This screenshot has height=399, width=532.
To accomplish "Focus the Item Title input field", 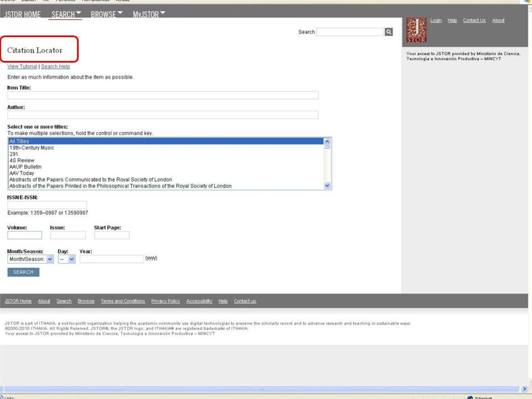I will coord(163,95).
